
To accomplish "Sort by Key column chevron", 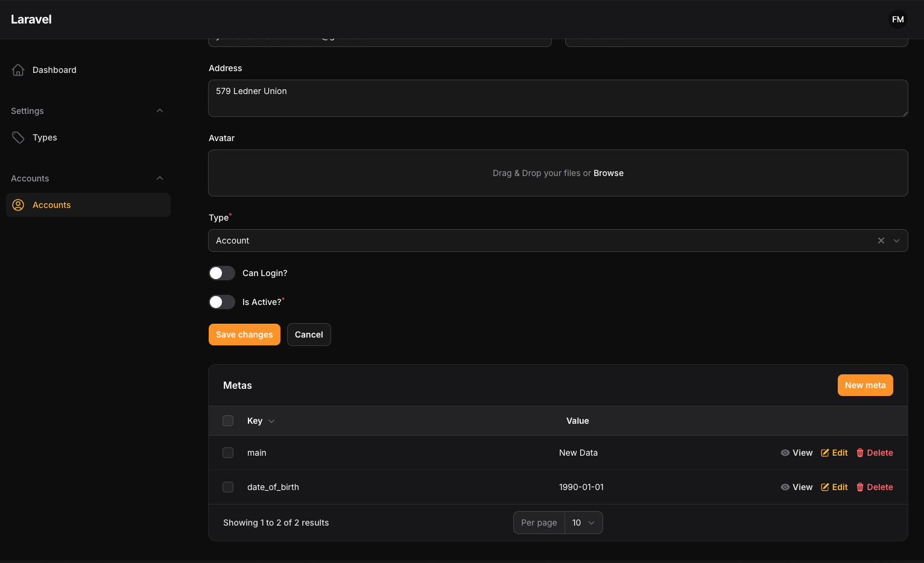I will point(271,421).
